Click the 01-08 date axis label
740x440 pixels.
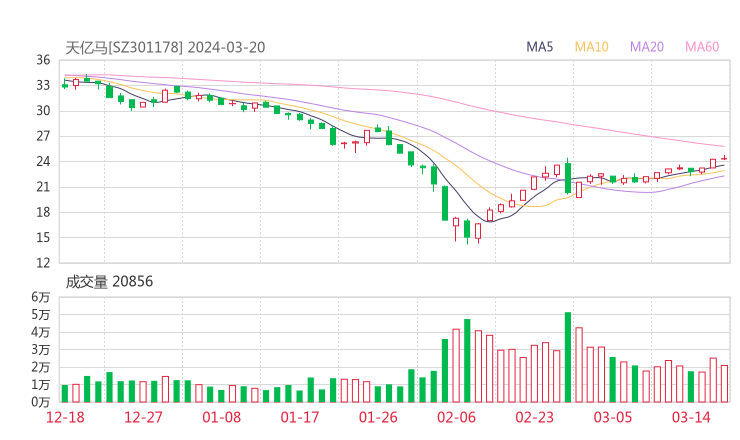tap(221, 417)
